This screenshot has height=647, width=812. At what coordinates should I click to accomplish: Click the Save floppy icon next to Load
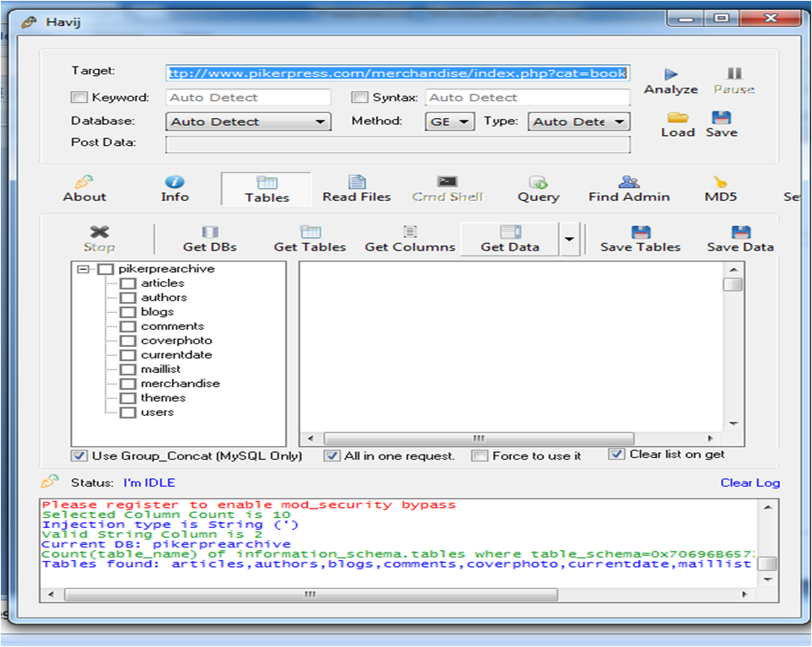[x=722, y=117]
